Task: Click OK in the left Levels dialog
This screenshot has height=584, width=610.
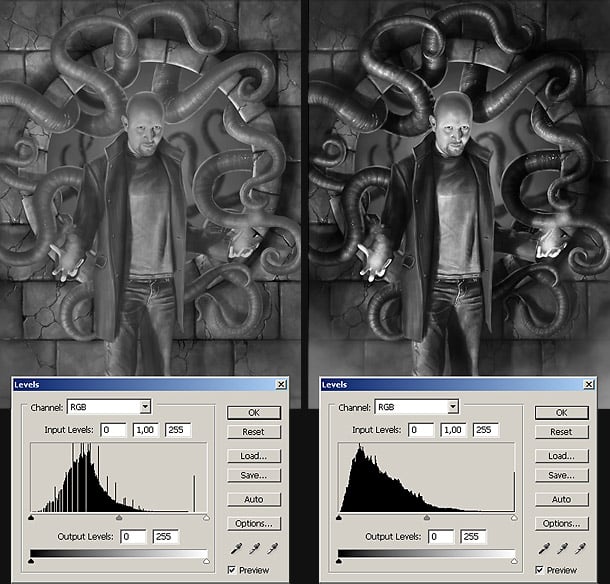Action: (x=254, y=413)
